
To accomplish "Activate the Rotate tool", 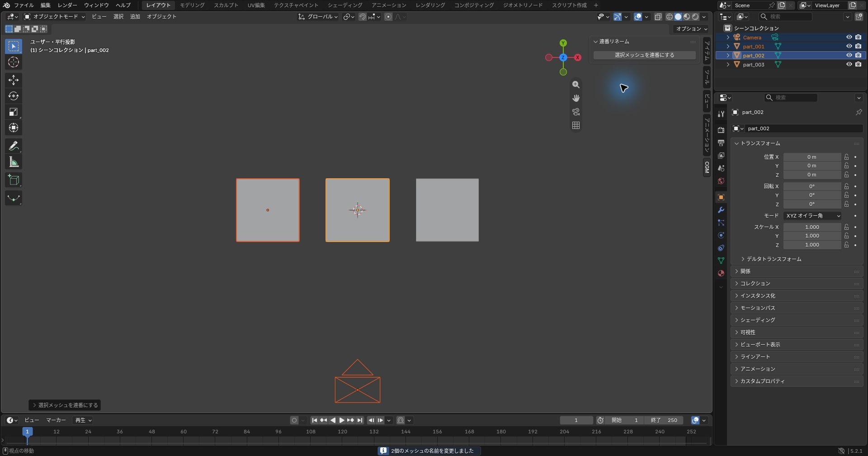I will [14, 96].
